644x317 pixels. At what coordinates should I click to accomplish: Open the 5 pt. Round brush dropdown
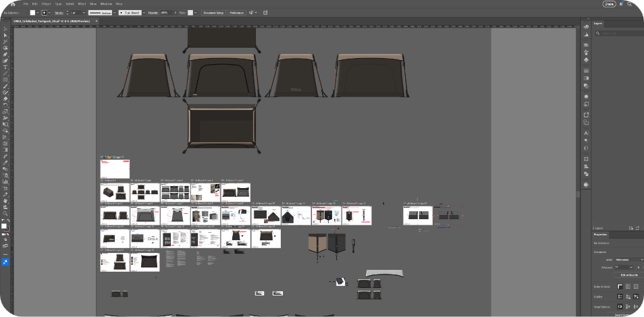tap(131, 12)
